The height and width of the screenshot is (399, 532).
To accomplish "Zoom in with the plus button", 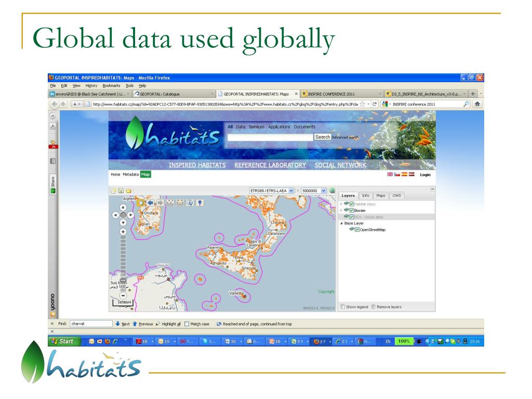I will [x=123, y=232].
